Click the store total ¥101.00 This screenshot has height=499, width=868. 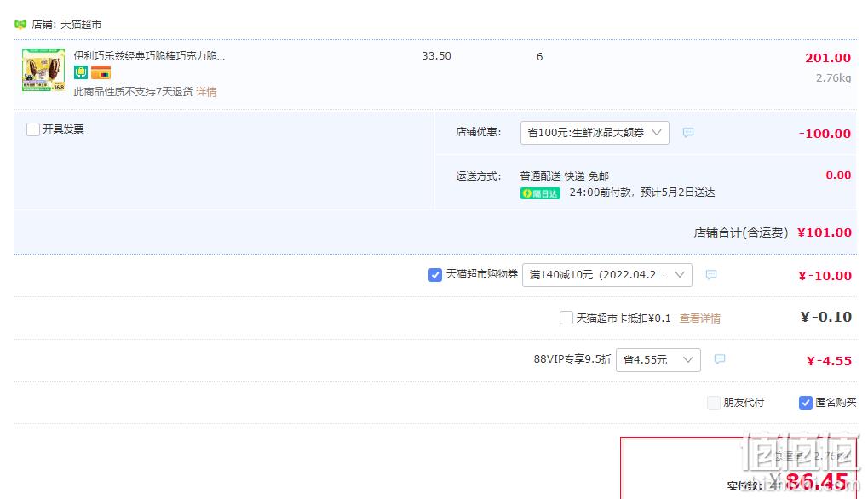coord(825,232)
